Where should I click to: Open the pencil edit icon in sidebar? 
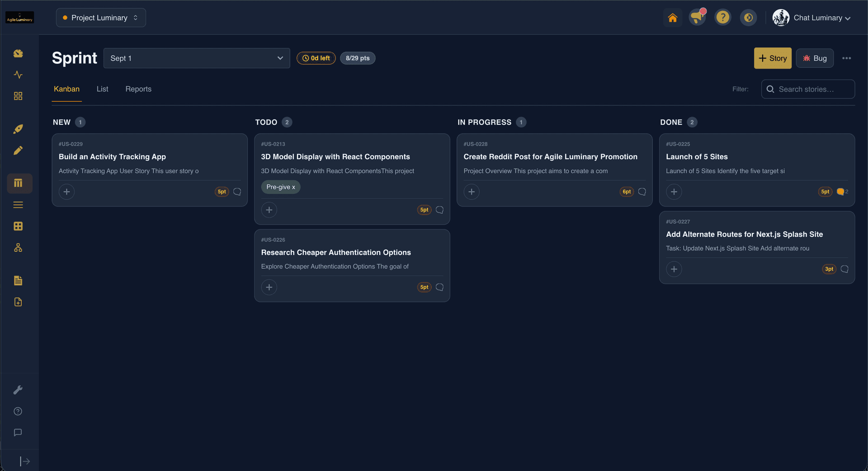tap(18, 151)
